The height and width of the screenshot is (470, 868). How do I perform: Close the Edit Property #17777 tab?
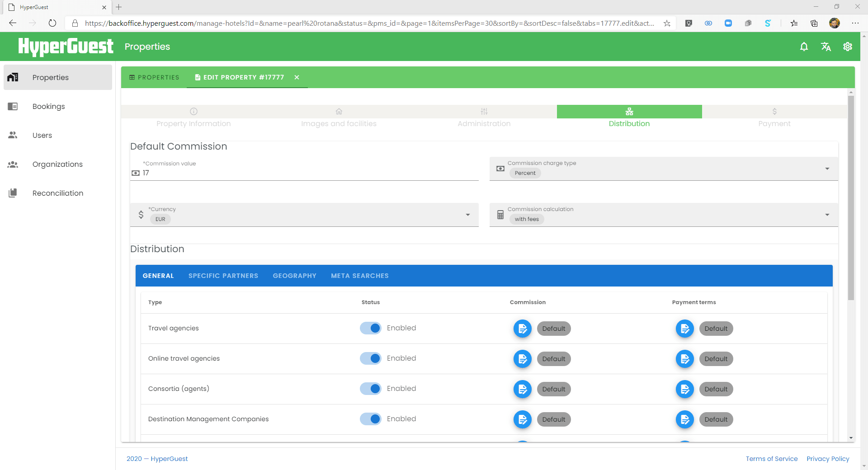tap(297, 77)
